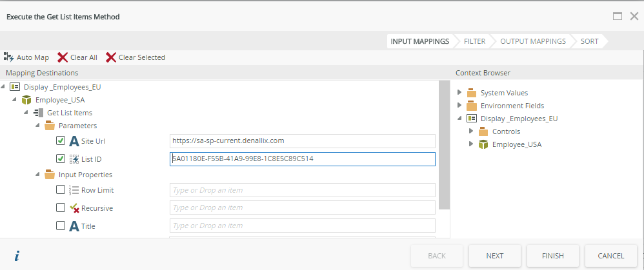The image size is (644, 270).
Task: Click the Get List Items method icon
Action: [38, 112]
